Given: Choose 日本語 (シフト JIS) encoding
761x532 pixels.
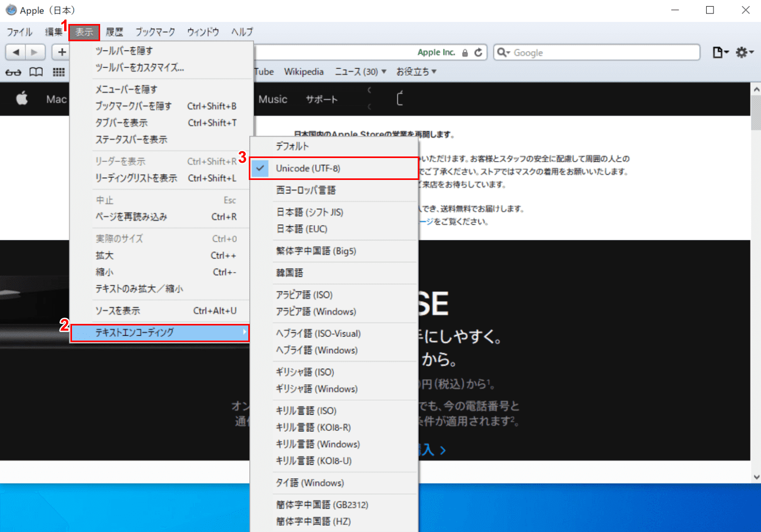Looking at the screenshot, I should point(334,212).
